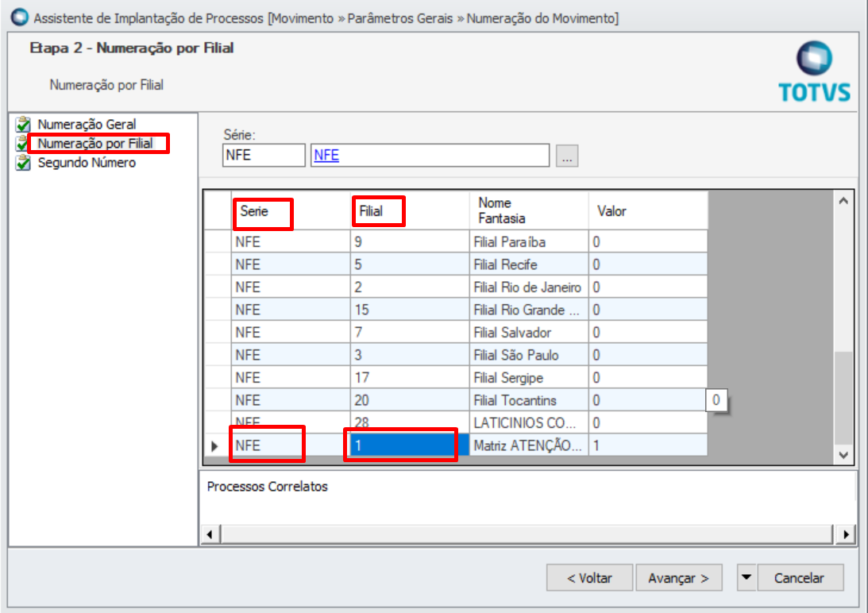Screen dimensions: 868x613
Task: Click the Valor column header
Action: click(x=648, y=210)
